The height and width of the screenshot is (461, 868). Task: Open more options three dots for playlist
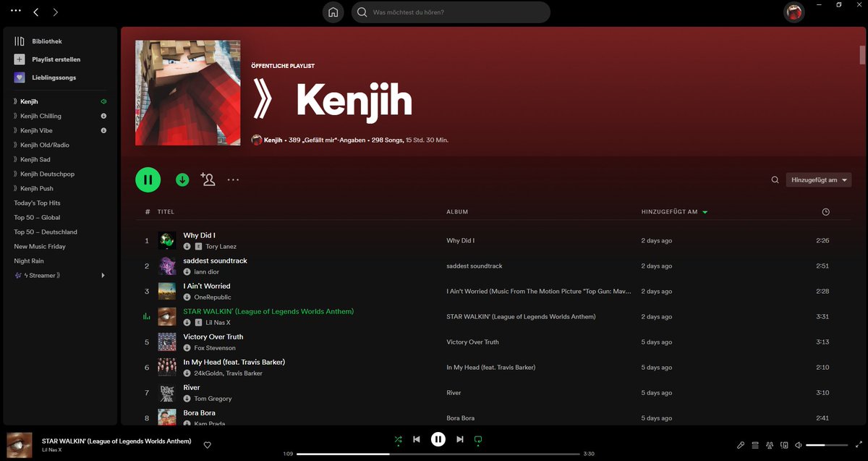click(x=233, y=179)
